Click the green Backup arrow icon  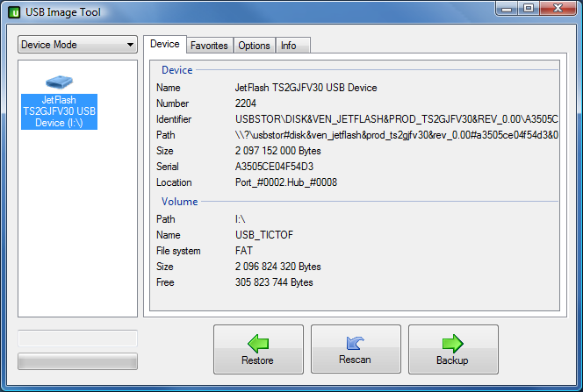coord(453,344)
